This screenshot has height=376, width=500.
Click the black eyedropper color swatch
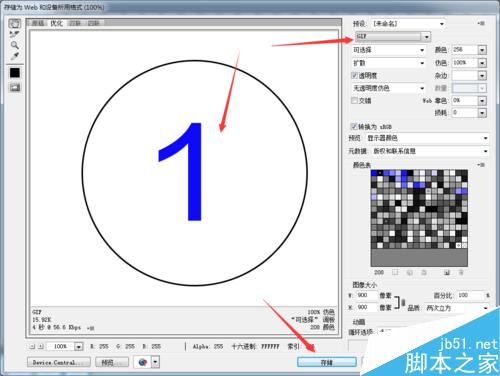(x=15, y=73)
